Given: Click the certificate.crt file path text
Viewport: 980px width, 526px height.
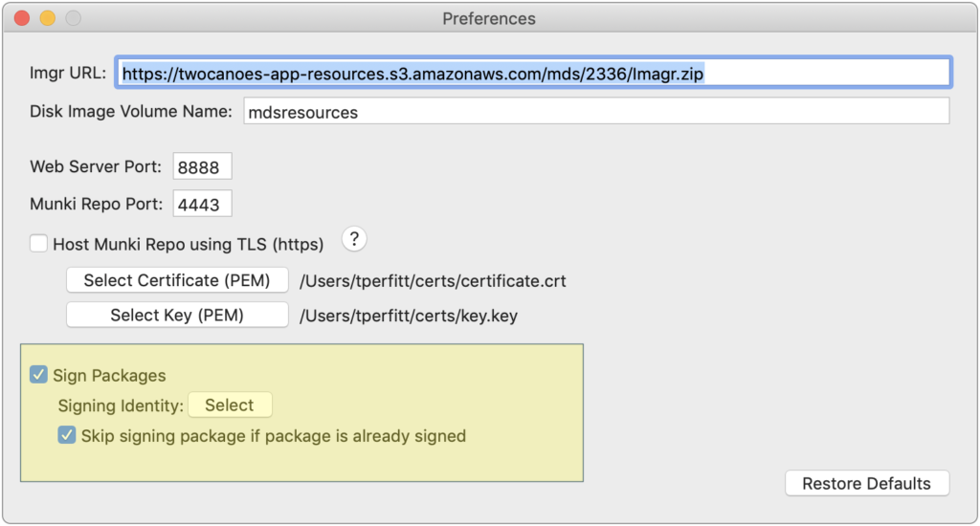Looking at the screenshot, I should [x=433, y=281].
